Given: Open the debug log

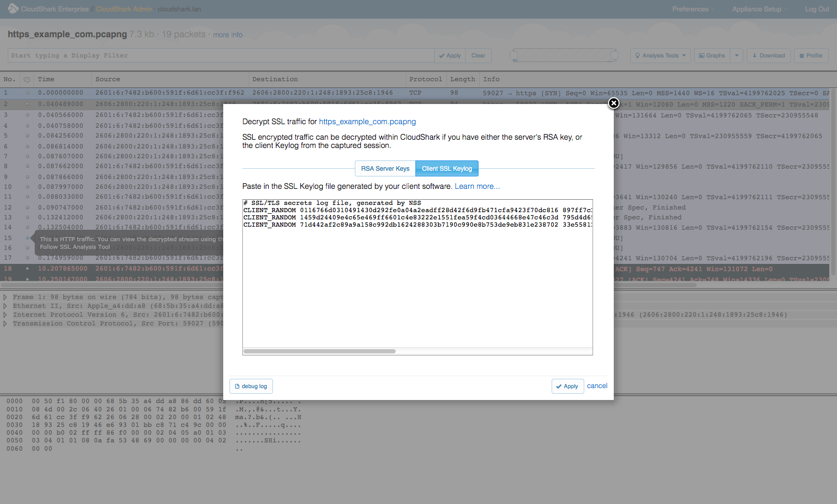Looking at the screenshot, I should [x=251, y=387].
